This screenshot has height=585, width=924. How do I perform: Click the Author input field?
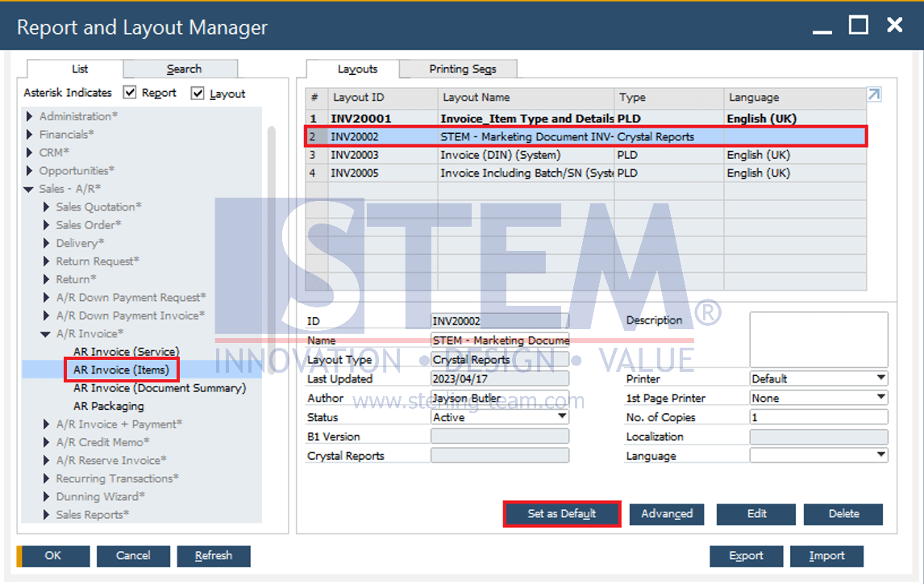pos(501,398)
